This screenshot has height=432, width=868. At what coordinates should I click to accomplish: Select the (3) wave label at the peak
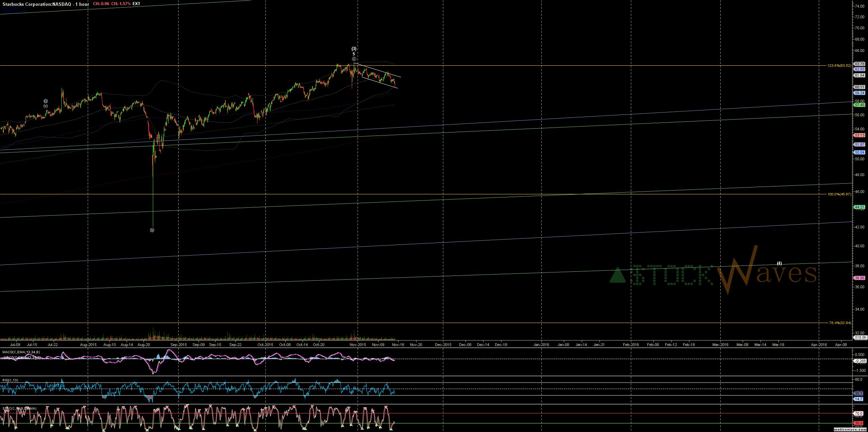[x=354, y=49]
